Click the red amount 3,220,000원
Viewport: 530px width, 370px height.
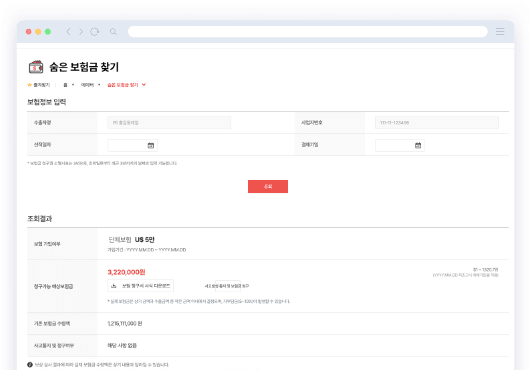(x=126, y=272)
